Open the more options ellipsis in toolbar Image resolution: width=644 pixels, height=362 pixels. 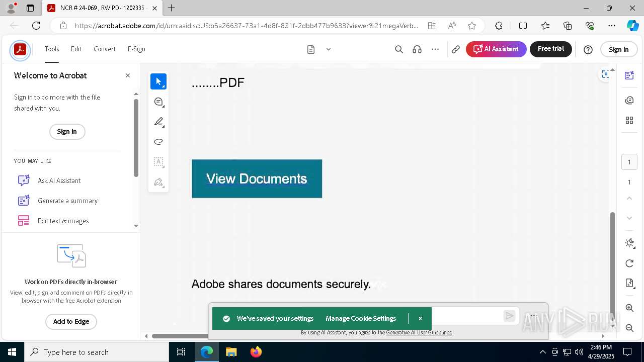point(435,49)
